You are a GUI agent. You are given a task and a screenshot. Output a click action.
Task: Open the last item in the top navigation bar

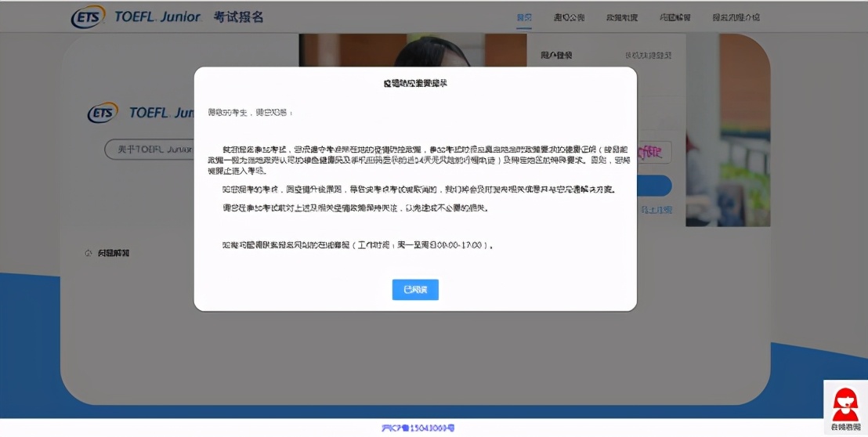[x=736, y=18]
